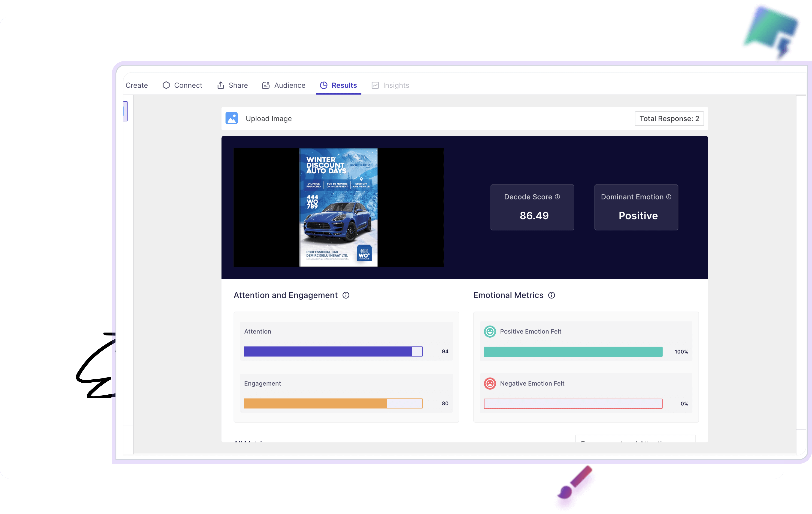Click the Attention and Engagement heading
812x514 pixels.
tap(285, 295)
